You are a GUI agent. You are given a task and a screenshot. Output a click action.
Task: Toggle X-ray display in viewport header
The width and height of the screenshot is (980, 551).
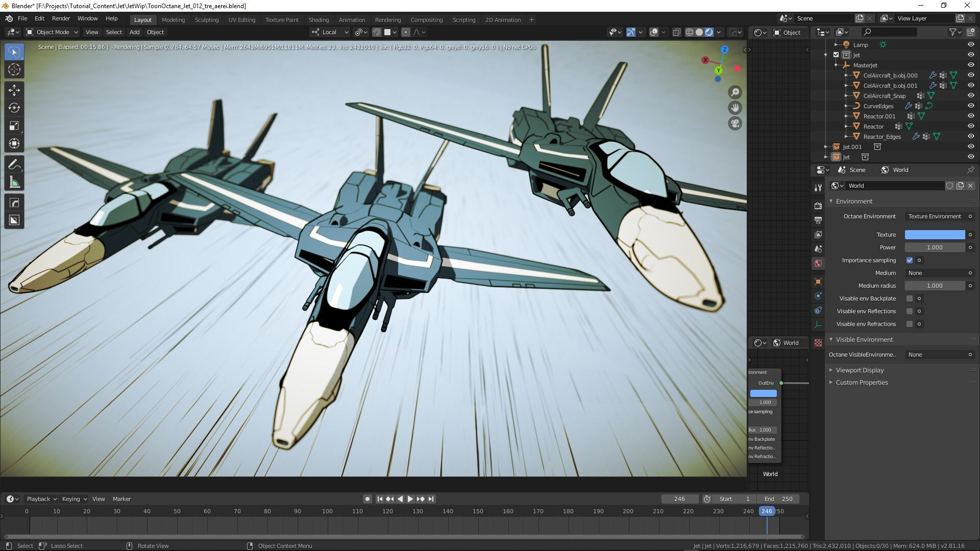[677, 32]
